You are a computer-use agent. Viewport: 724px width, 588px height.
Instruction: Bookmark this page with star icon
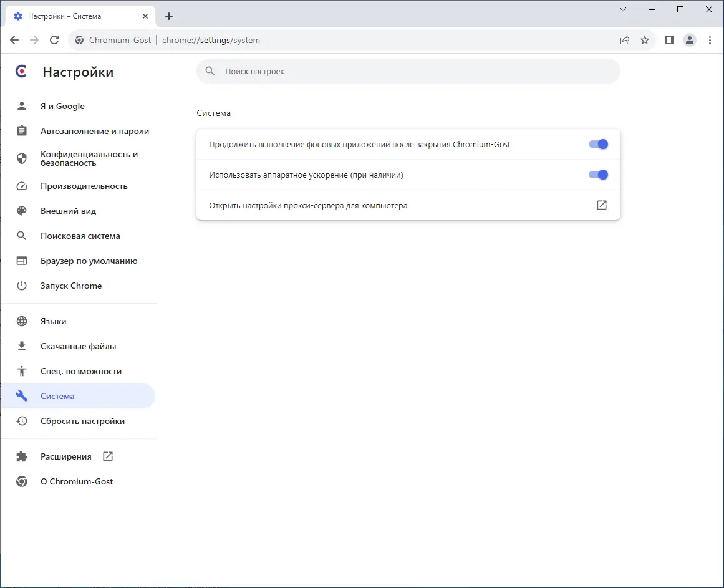tap(645, 40)
